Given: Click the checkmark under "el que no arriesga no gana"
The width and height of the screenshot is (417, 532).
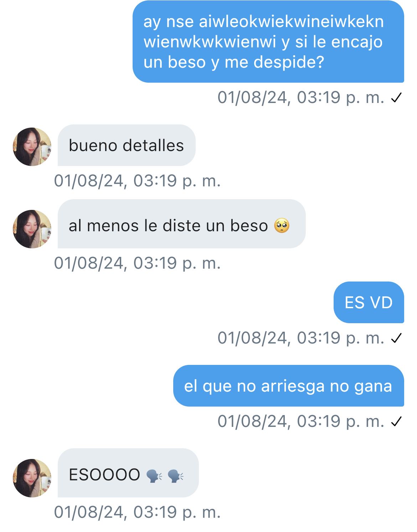Looking at the screenshot, I should pos(396,422).
